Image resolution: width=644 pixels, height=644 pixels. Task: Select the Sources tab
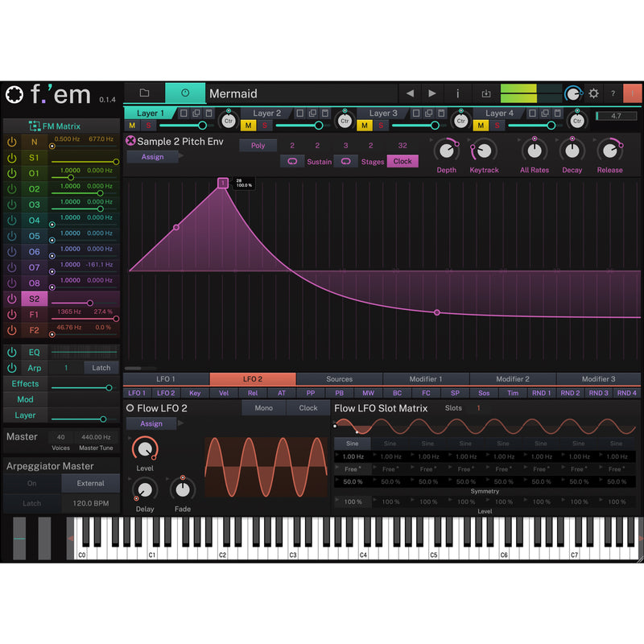339,379
